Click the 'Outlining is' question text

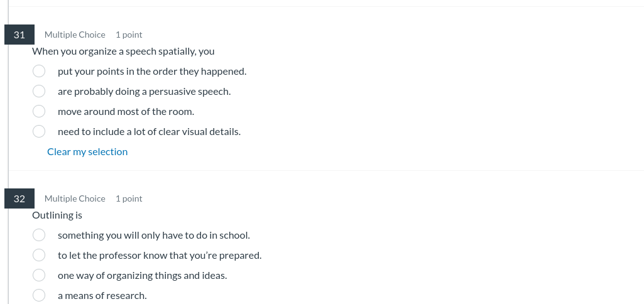click(x=57, y=215)
